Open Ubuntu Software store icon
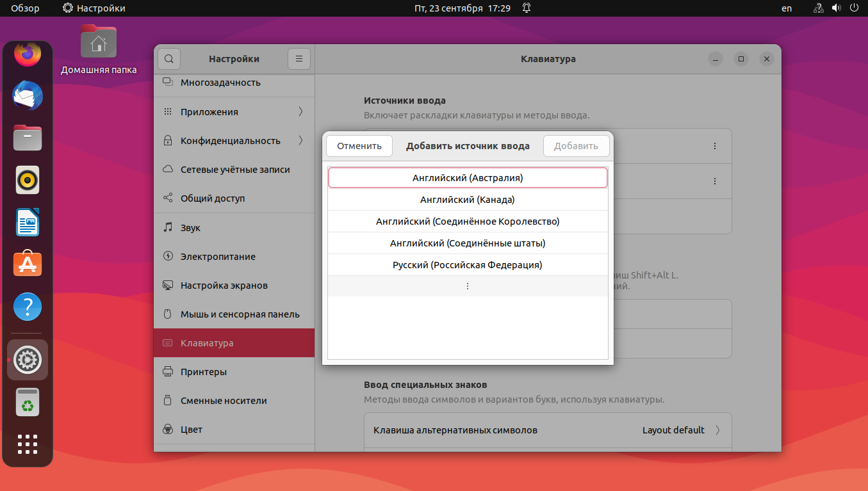The image size is (868, 491). tap(28, 264)
